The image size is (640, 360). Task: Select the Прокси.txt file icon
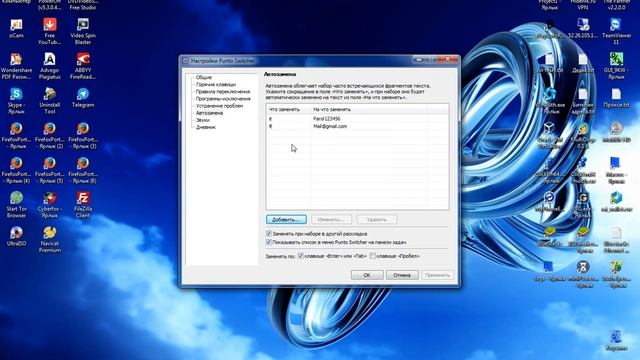coord(616,98)
